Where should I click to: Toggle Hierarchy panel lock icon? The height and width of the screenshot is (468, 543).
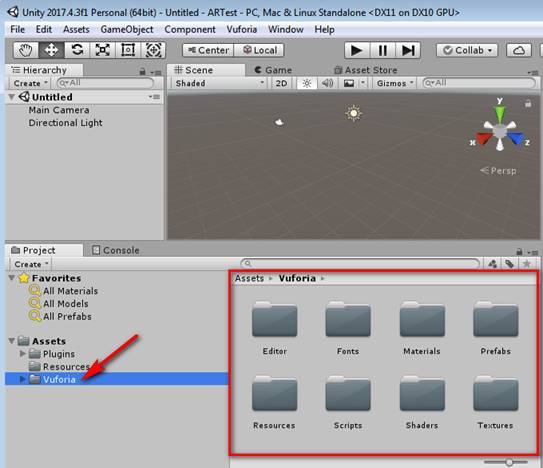point(142,72)
